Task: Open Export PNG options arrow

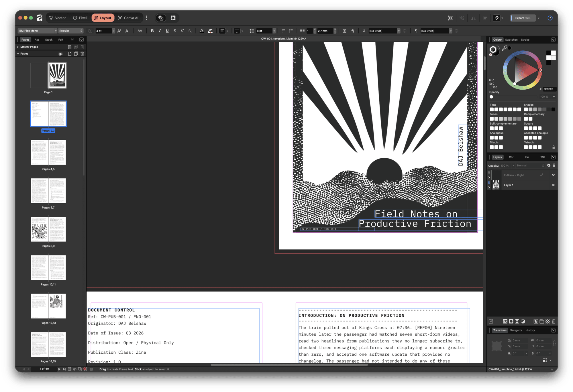Action: pyautogui.click(x=539, y=18)
